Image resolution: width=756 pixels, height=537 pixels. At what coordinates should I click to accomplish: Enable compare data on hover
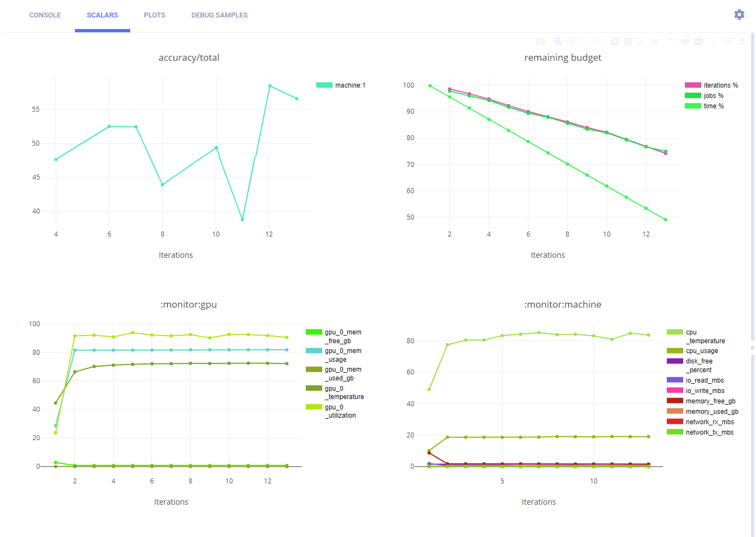698,42
